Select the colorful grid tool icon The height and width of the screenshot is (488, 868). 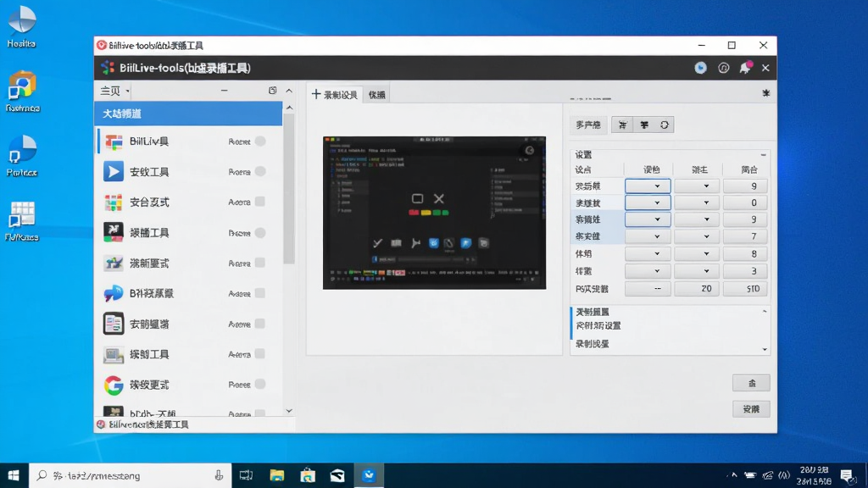114,202
